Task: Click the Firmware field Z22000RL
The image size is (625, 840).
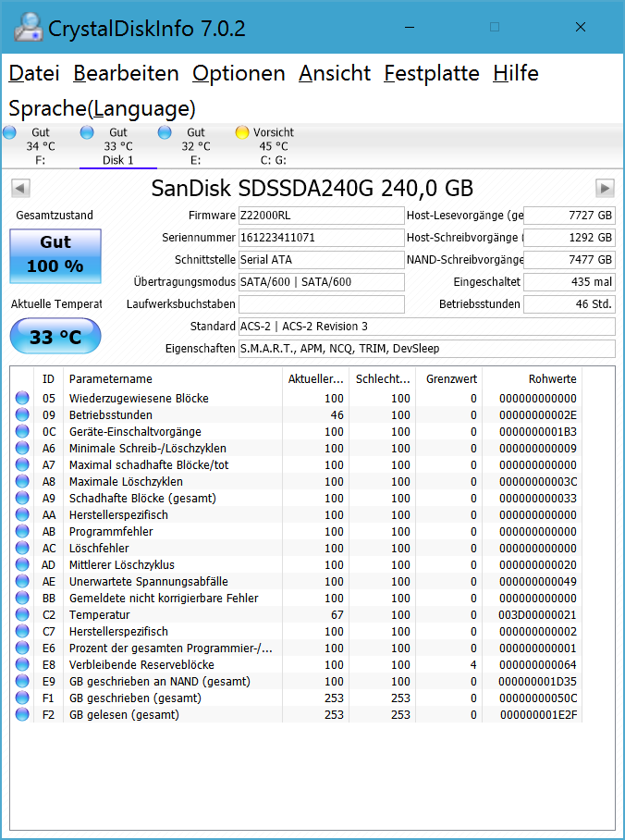Action: (322, 216)
